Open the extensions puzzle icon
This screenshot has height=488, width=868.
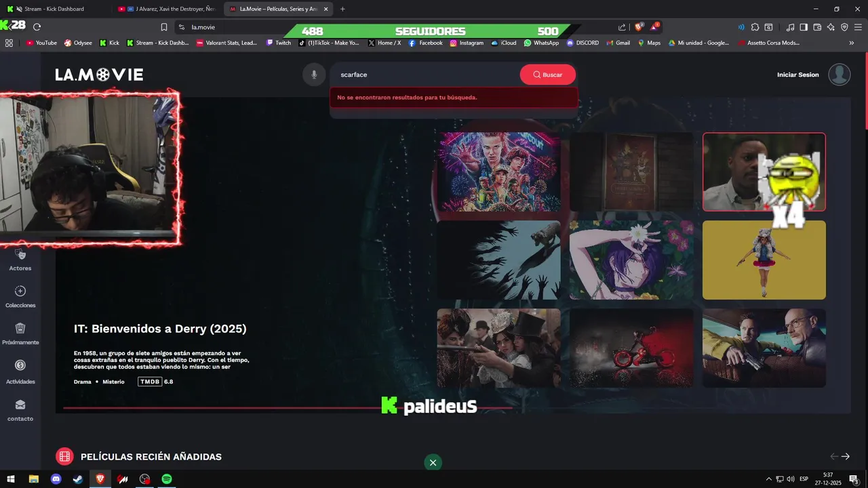click(x=755, y=27)
